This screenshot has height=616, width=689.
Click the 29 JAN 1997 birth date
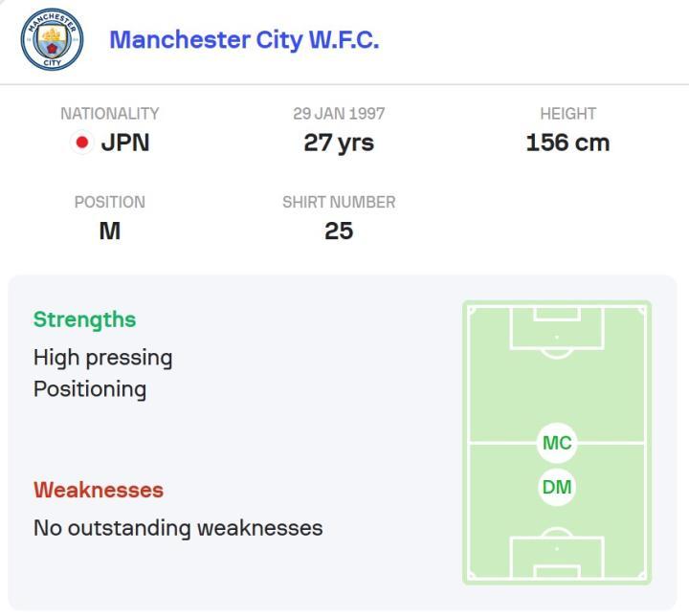(x=339, y=113)
